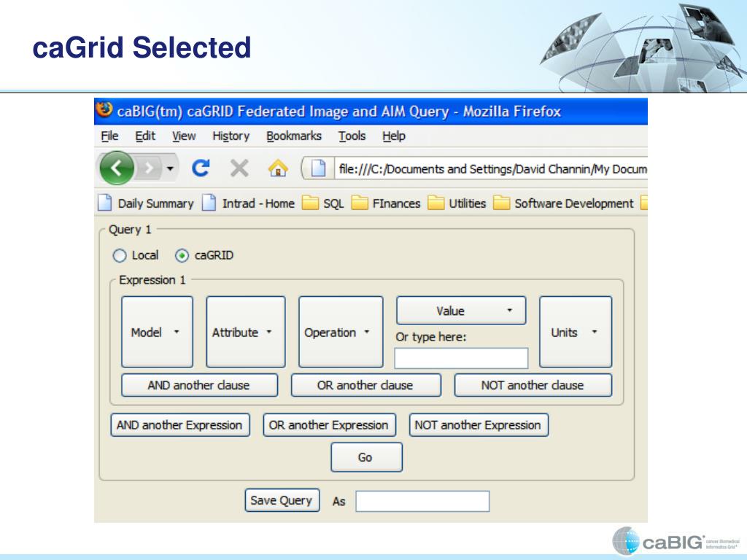Click the Expression 1 group label
Screen dimensions: 747x560
152,280
